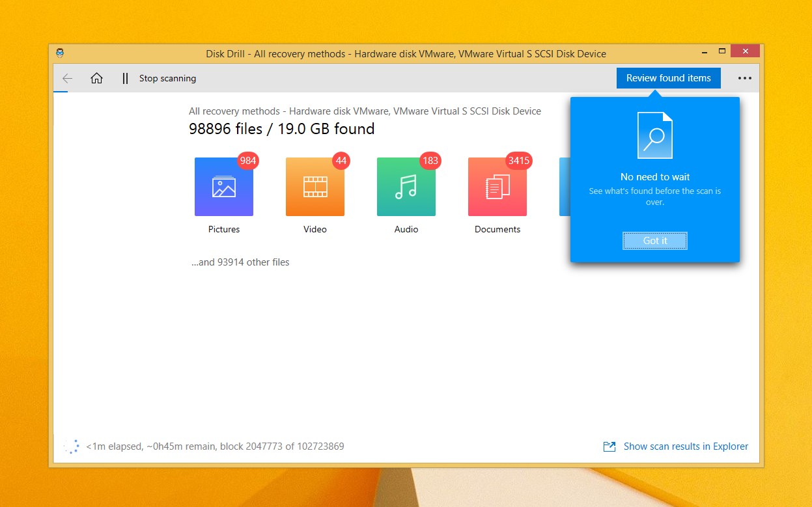Dismiss tooltip with Got it button
812x507 pixels.
[x=655, y=241]
